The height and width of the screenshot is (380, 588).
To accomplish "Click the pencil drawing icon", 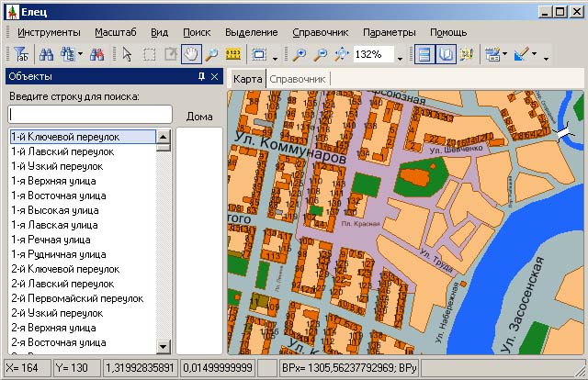I will [x=522, y=54].
